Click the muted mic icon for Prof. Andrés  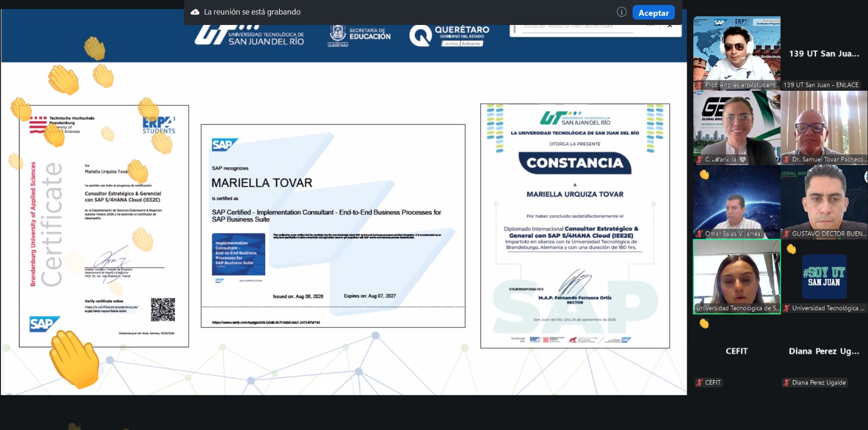pyautogui.click(x=700, y=85)
